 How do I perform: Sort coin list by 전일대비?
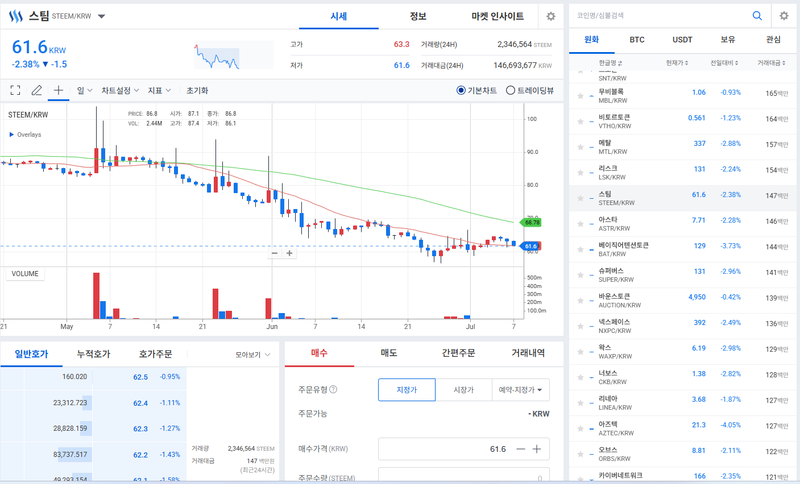724,63
